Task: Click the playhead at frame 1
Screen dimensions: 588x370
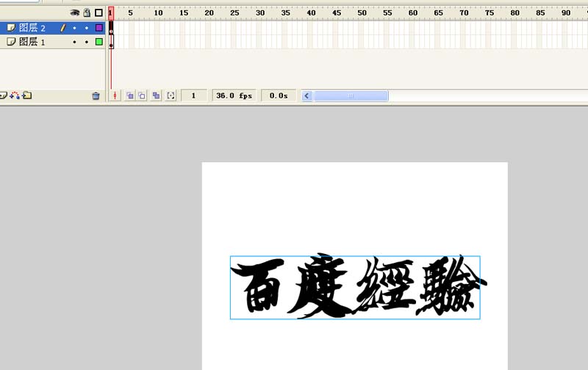Action: coord(111,12)
